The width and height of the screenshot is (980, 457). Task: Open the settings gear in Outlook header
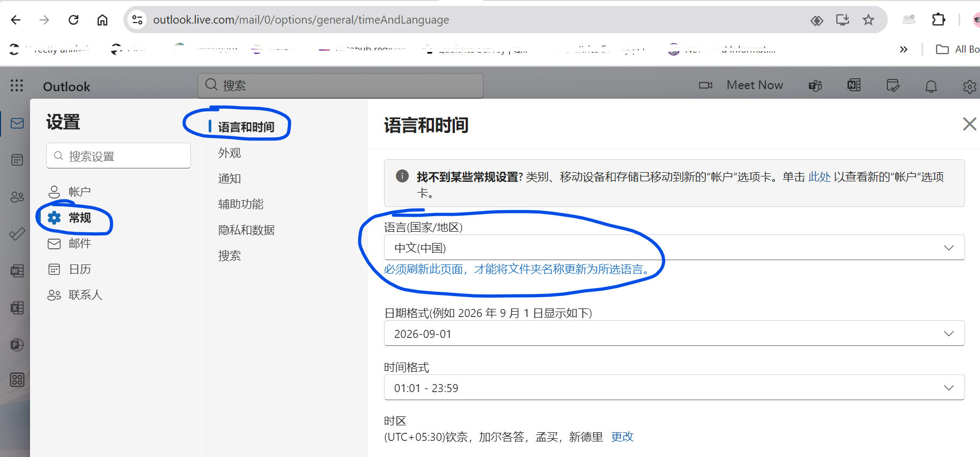pyautogui.click(x=970, y=86)
